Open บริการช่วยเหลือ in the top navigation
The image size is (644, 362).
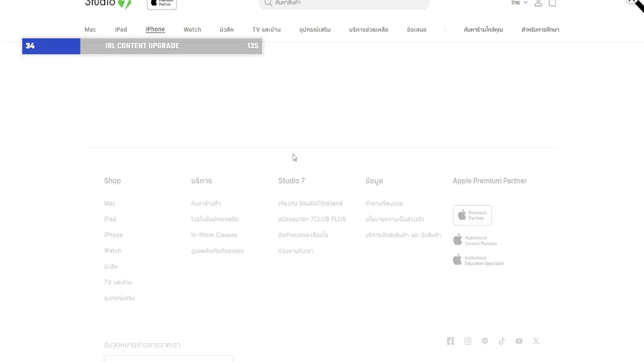click(x=369, y=30)
